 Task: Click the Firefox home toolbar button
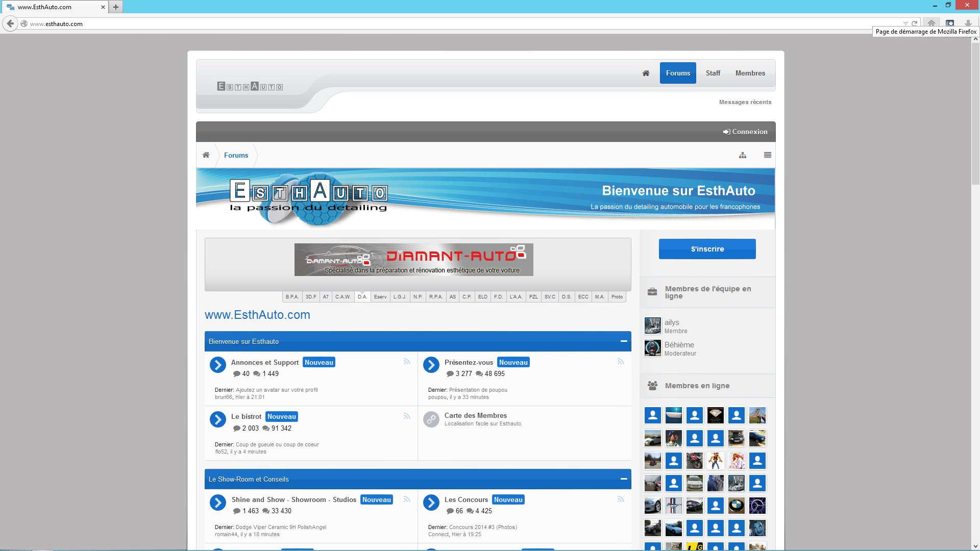(x=932, y=23)
